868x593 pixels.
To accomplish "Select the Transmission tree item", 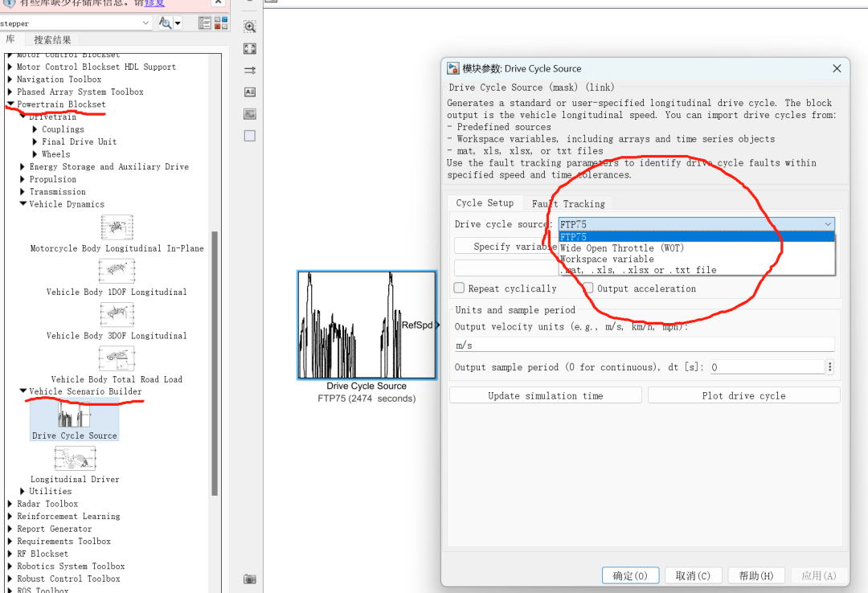I will coord(58,191).
